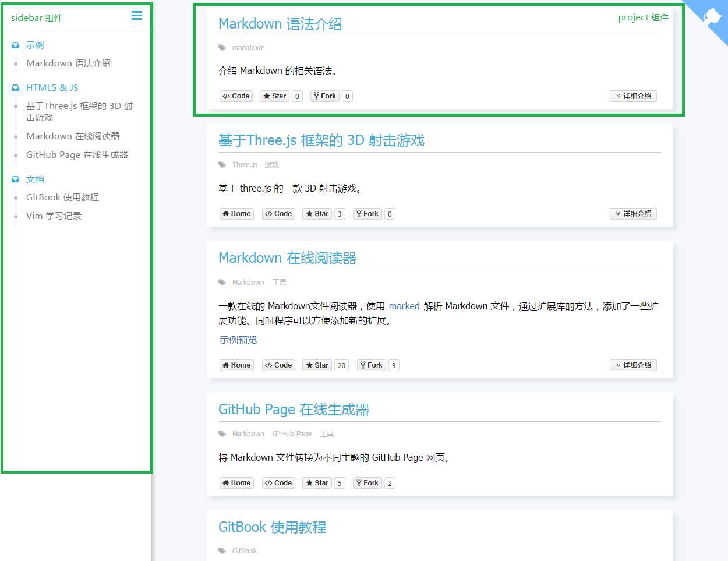
Task: Click 工具 tag under Markdown 在线阅读器
Action: pyautogui.click(x=280, y=283)
